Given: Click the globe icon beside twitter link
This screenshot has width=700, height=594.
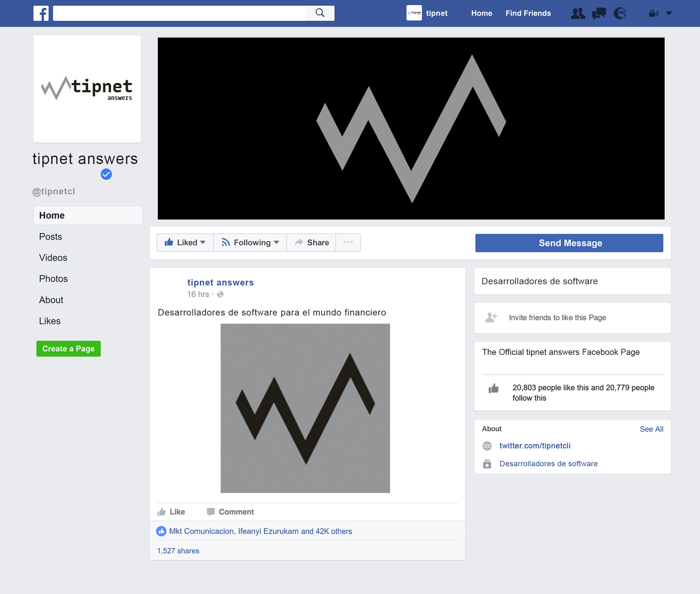Looking at the screenshot, I should click(487, 446).
